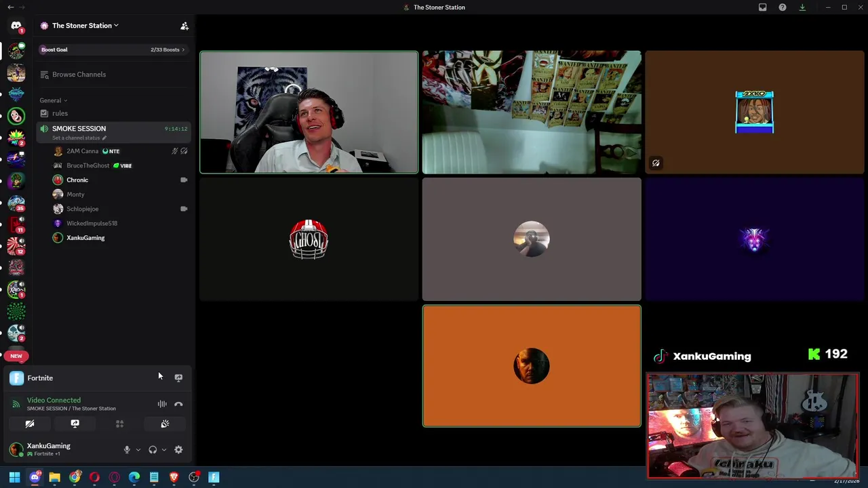Open Brave browser from the taskbar
Image resolution: width=868 pixels, height=488 pixels.
[174, 477]
